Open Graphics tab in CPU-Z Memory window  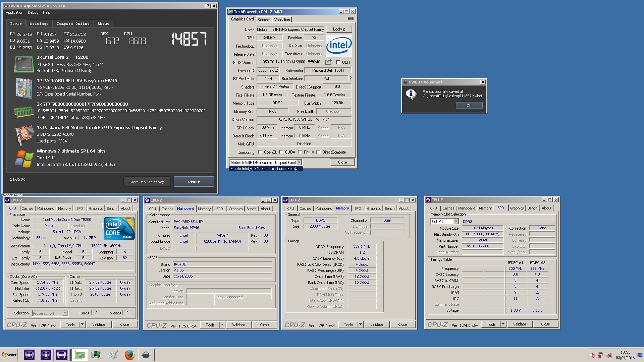374,208
